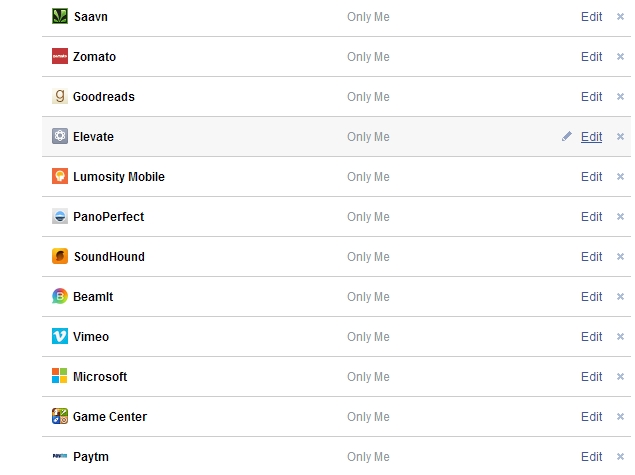Click the Microsoft four-square logo icon
635x475 pixels.
(x=60, y=376)
